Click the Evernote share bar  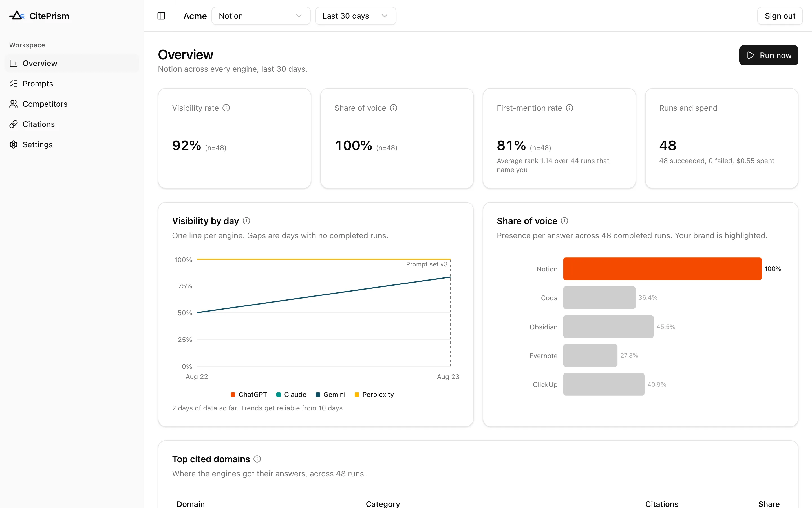[590, 356]
